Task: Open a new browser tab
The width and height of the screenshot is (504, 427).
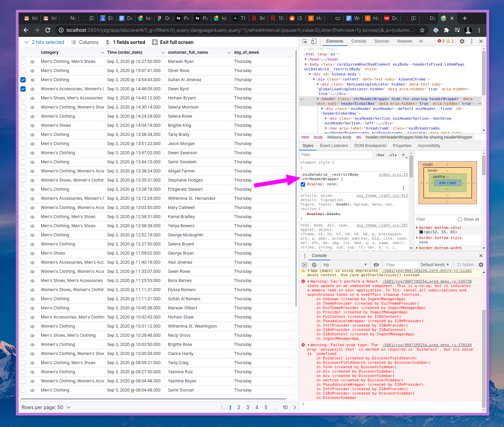Action: pos(465,18)
